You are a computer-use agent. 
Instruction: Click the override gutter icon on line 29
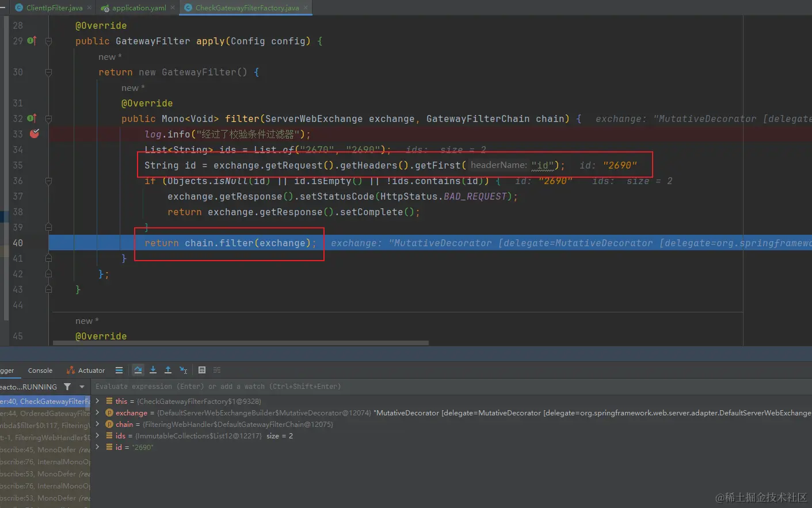[x=32, y=41]
